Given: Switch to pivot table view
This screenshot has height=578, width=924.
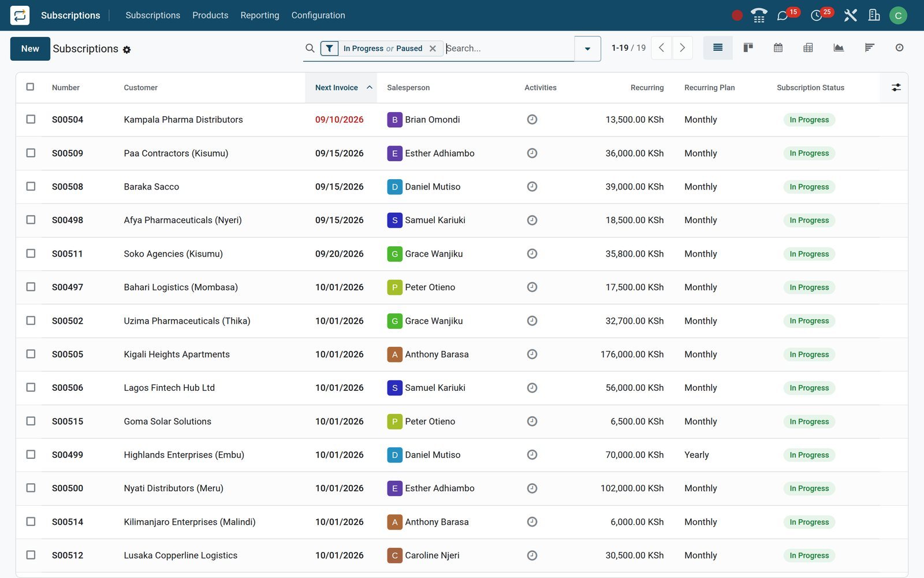Looking at the screenshot, I should pos(808,48).
